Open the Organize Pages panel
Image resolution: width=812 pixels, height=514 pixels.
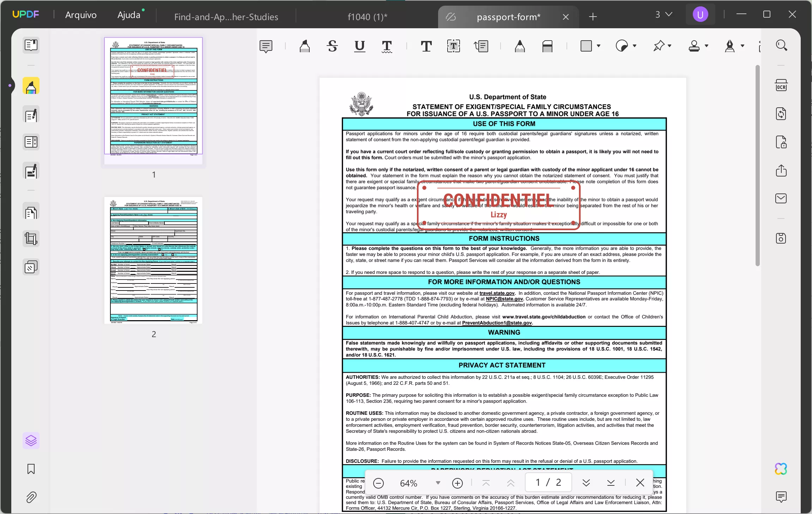point(31,142)
